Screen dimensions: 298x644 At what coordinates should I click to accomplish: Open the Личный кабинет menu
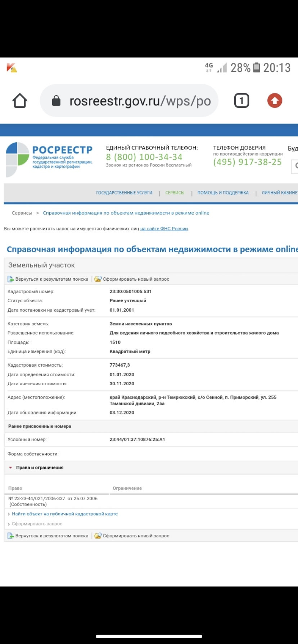280,193
